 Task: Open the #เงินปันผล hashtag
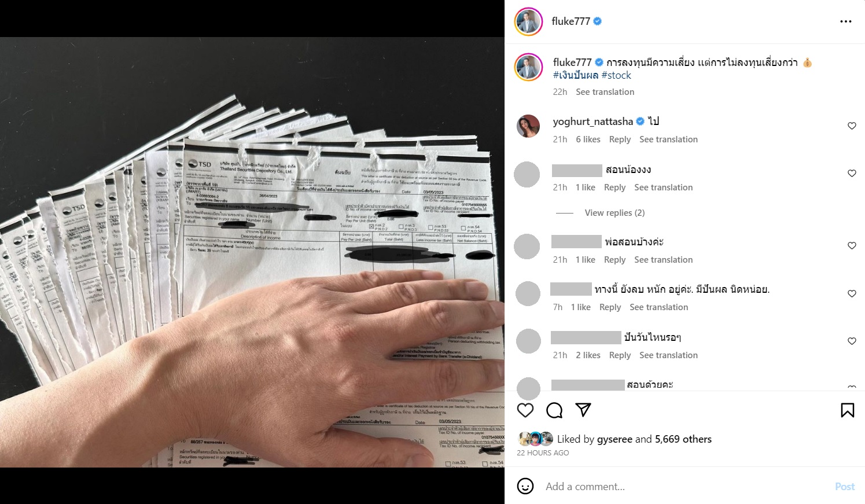(576, 75)
